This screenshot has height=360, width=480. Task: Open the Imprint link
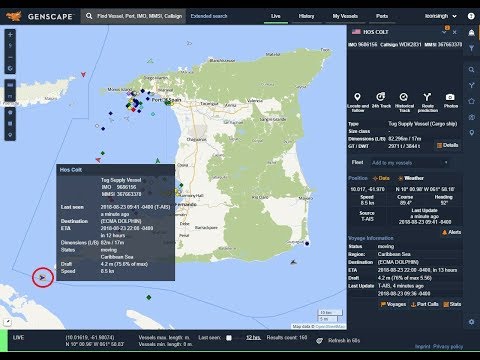click(x=422, y=347)
